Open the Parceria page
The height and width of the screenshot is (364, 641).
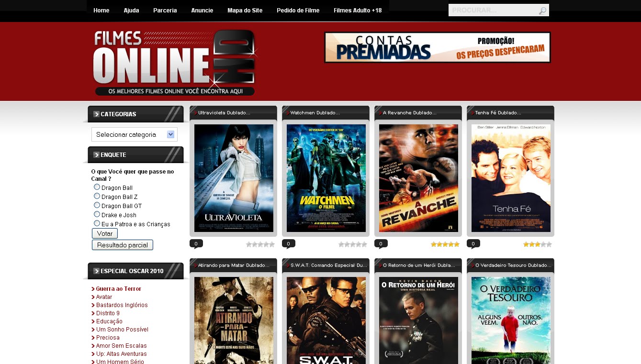[165, 11]
